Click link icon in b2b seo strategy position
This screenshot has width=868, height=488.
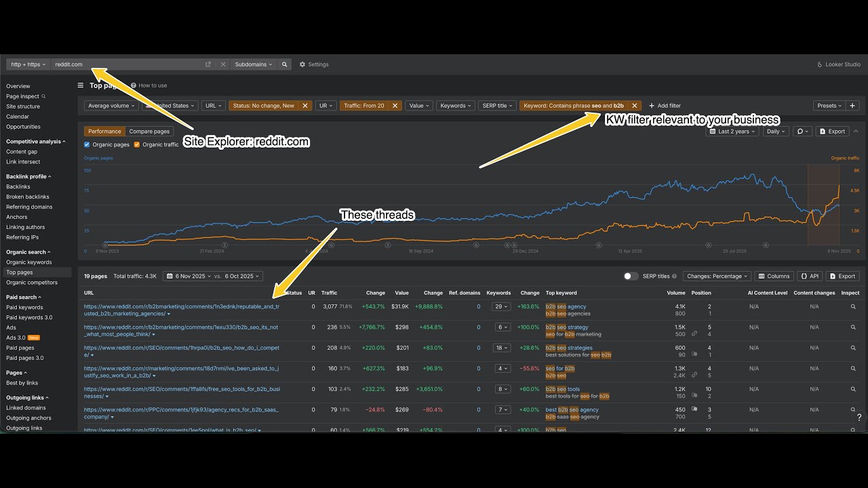694,333
